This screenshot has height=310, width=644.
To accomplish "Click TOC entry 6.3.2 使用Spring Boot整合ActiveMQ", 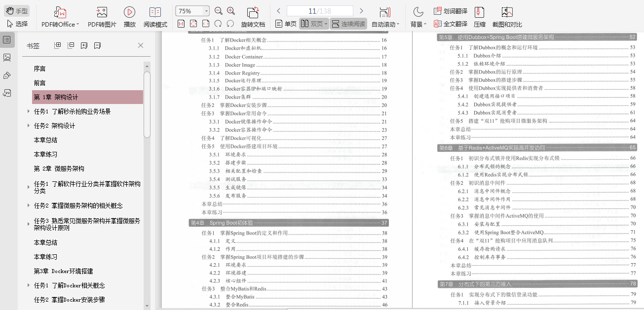I will 547,232.
